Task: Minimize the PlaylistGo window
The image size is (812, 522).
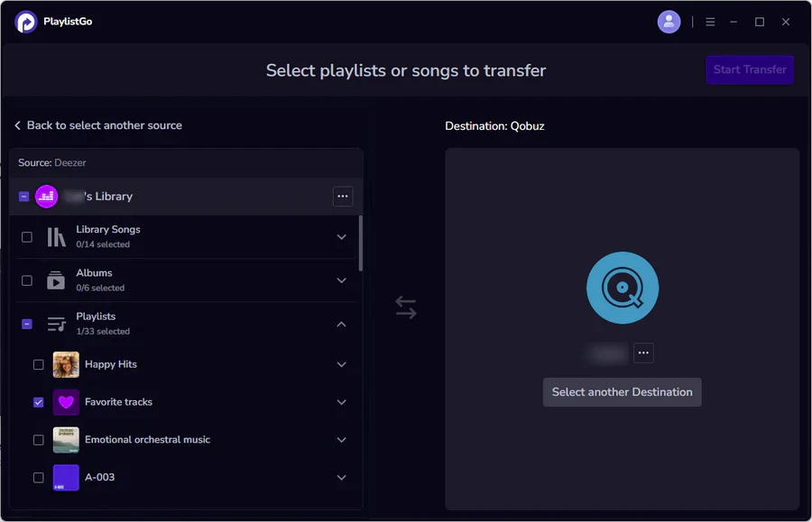Action: [734, 22]
